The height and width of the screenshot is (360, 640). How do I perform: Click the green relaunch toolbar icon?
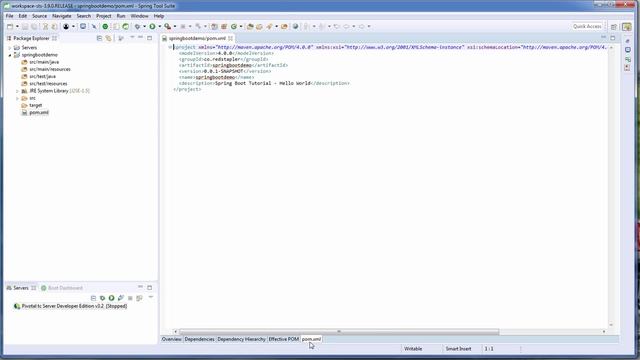coord(125,27)
